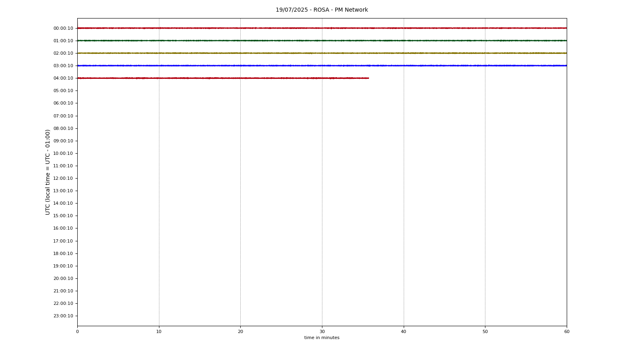Select the 12:00:10 row label
This screenshot has width=644, height=362.
(63, 178)
